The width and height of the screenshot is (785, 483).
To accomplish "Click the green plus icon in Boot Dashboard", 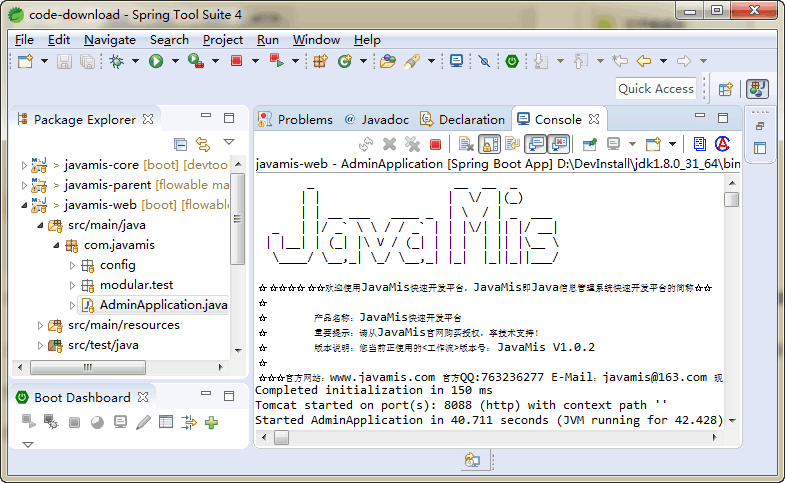I will (x=211, y=422).
